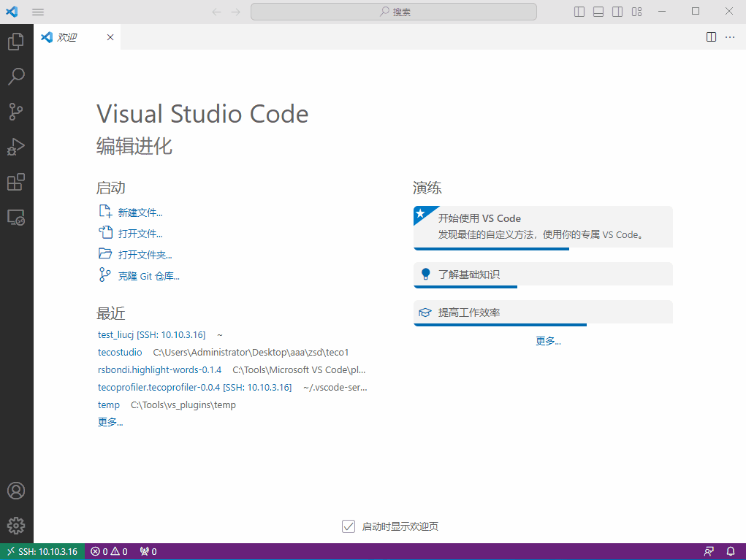Click the 编辑进化 subtitle text
Viewport: 746px width, 560px height.
coord(134,146)
